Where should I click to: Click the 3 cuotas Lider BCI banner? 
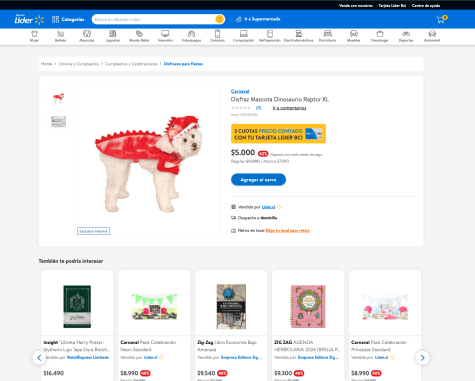click(x=278, y=134)
